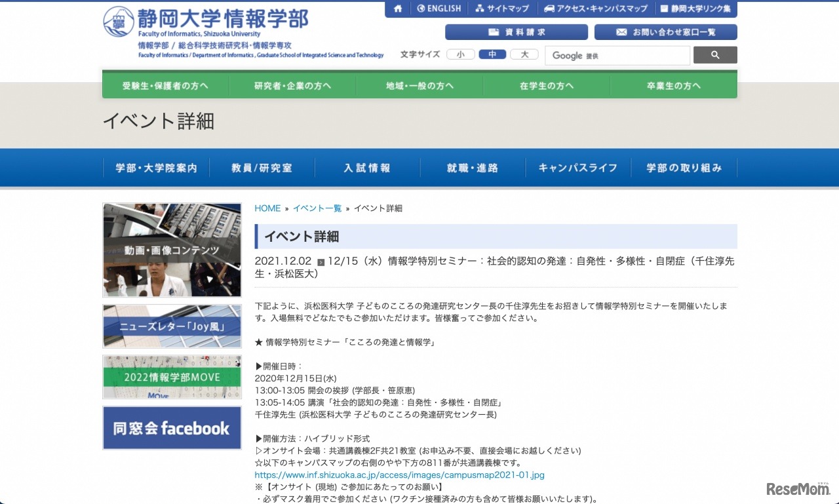Select 教員/研究室 tab
This screenshot has height=504, width=839.
262,168
